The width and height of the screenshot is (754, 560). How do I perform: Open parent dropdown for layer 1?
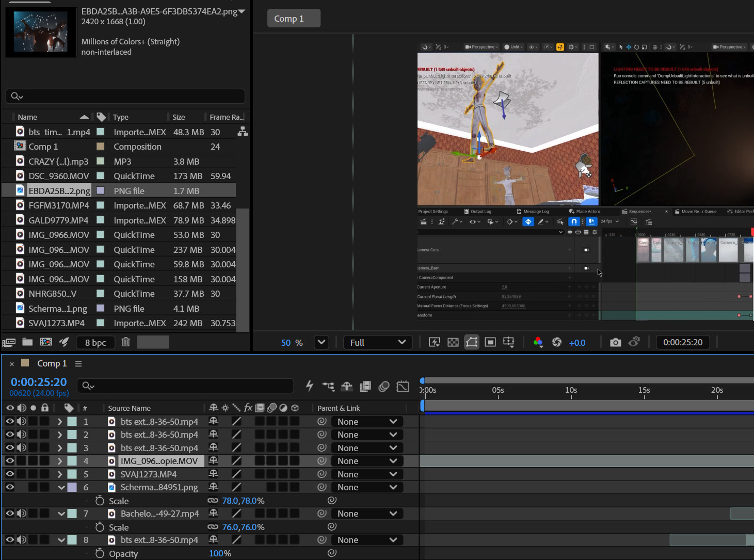(367, 421)
